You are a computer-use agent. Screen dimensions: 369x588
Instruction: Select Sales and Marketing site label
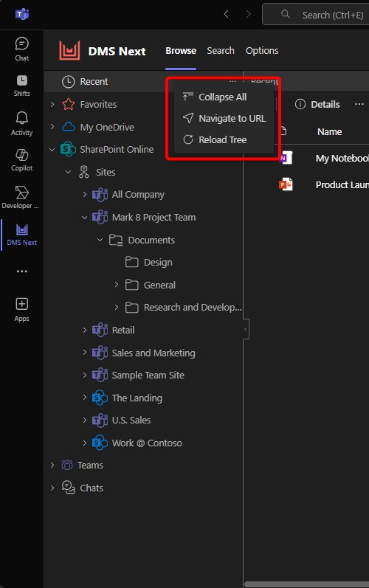(x=154, y=353)
